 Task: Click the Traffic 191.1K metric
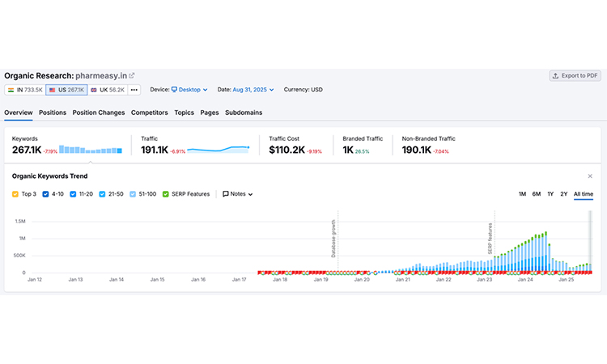(x=155, y=150)
